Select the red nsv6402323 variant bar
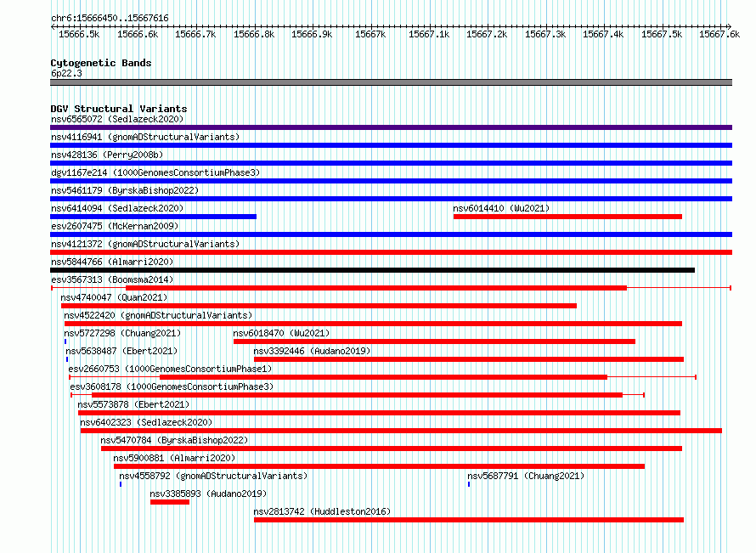 coord(401,431)
